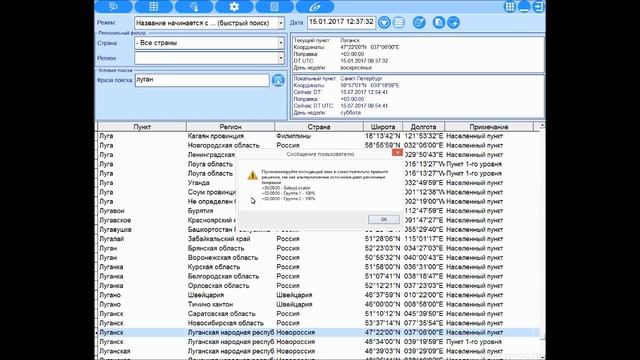Select the latitude cell 53°37'14"N
The width and height of the screenshot is (640, 360).
382,323
